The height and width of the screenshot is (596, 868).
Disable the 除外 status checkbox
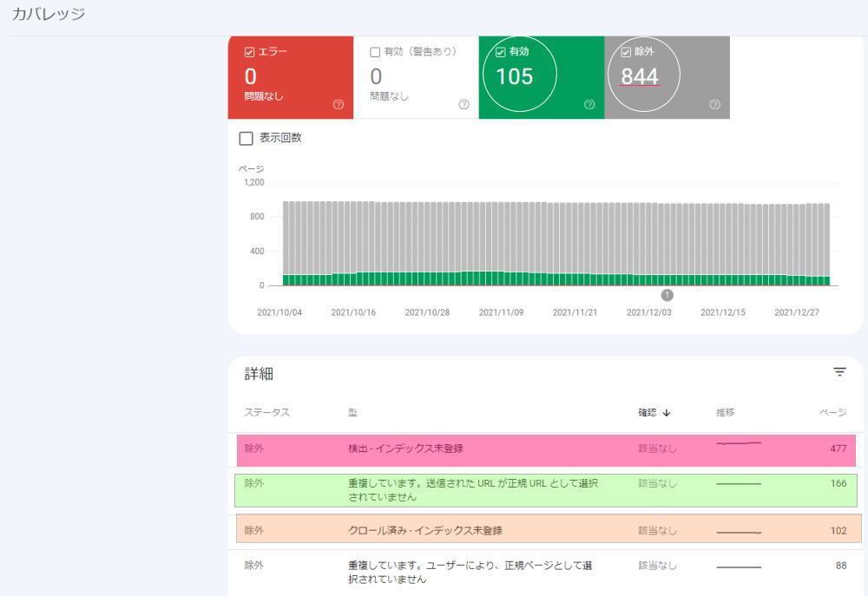[626, 51]
